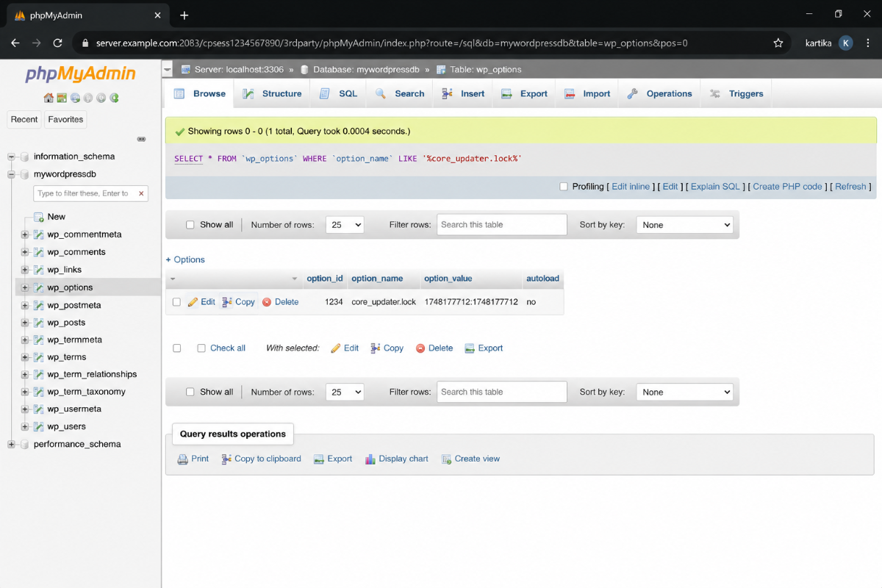Click the With selected Export icon
Viewport: 882px width, 588px height.
(x=470, y=348)
